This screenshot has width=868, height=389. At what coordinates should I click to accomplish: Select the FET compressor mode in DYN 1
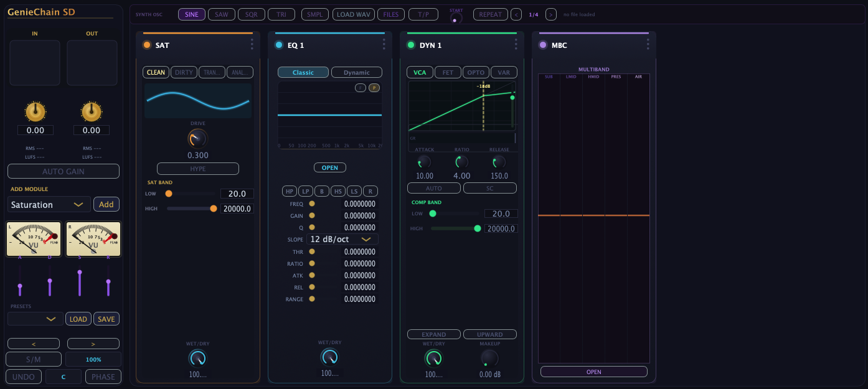448,72
